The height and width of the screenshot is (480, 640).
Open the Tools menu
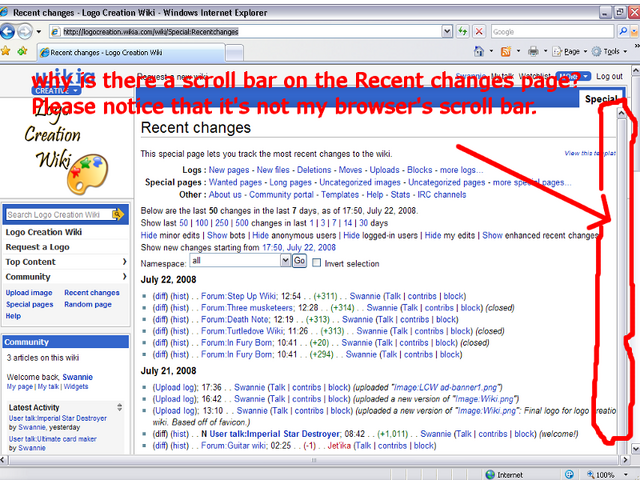coord(609,51)
